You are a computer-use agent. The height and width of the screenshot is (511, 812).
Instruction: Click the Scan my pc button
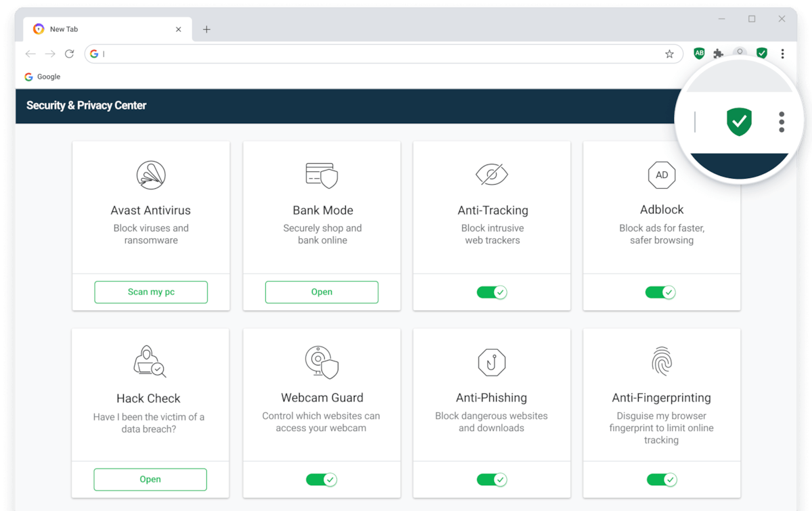click(150, 292)
